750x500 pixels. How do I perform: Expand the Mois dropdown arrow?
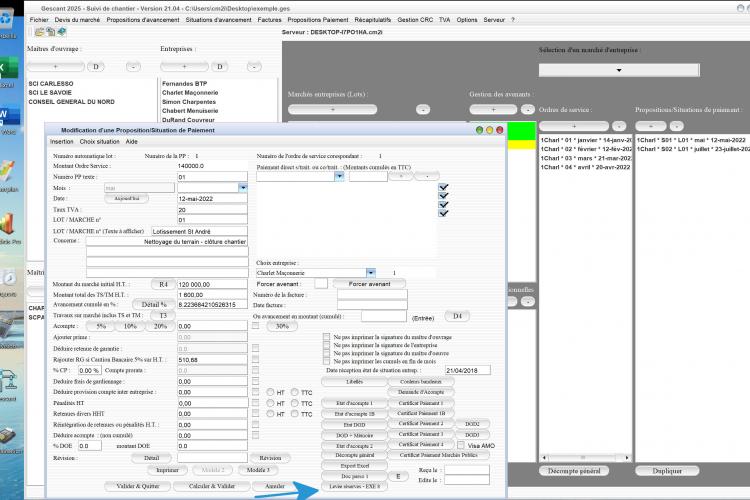click(243, 188)
